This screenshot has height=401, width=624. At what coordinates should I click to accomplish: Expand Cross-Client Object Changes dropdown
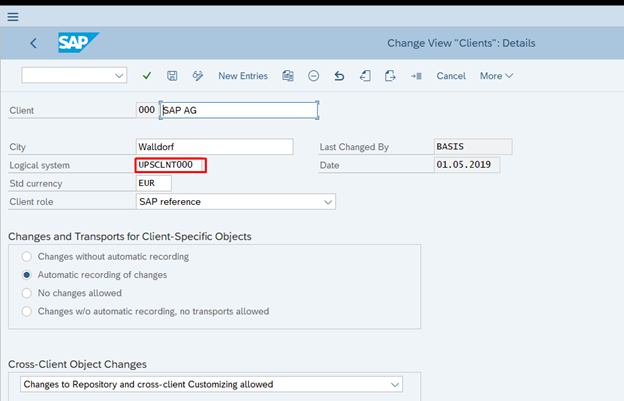394,385
